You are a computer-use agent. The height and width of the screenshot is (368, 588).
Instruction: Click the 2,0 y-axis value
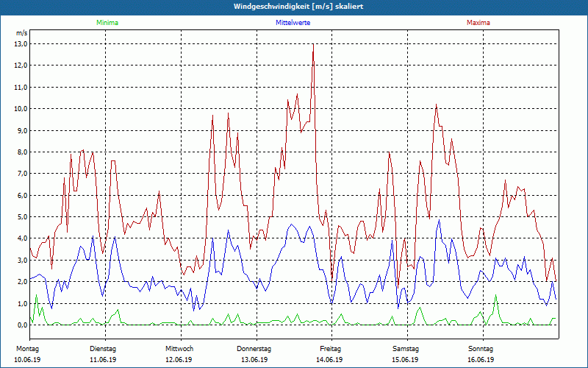(x=23, y=282)
